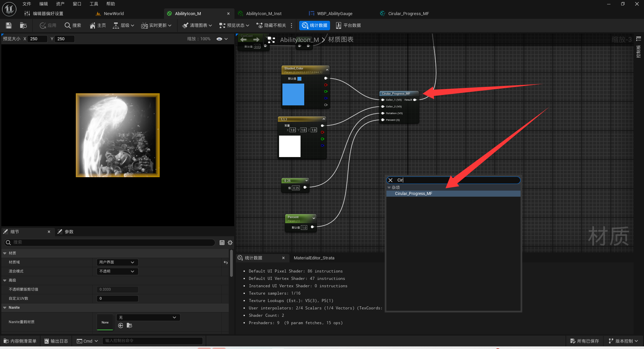
Task: Go to Home (主页) in toolbar
Action: tap(98, 26)
